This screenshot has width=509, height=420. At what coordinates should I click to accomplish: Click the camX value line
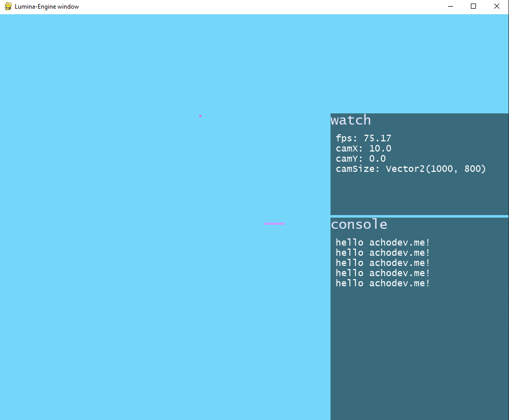coord(363,148)
